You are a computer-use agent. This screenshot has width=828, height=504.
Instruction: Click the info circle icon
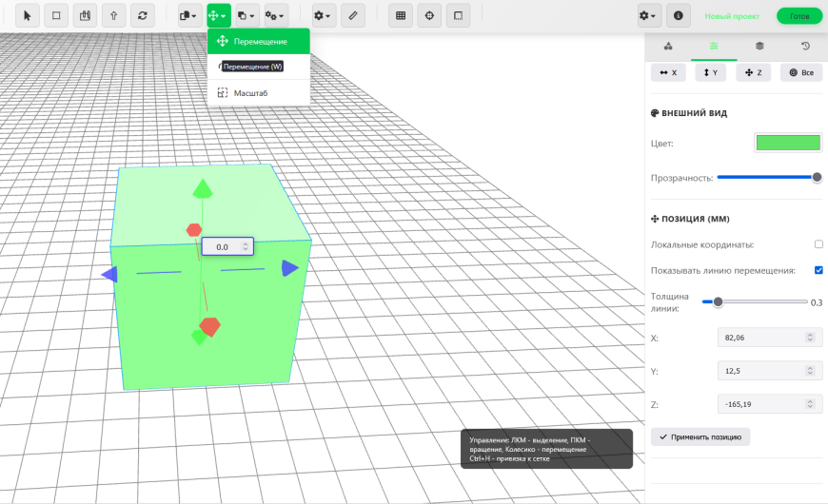(x=678, y=16)
